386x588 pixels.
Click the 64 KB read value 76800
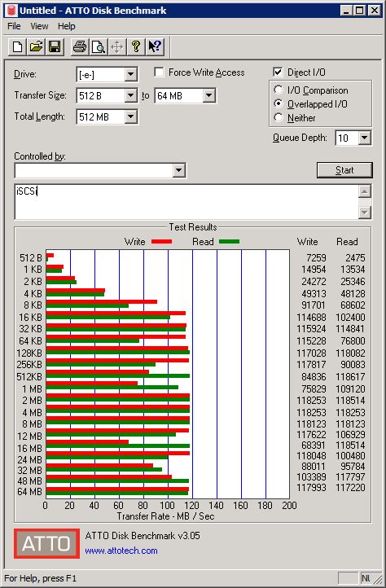click(353, 341)
